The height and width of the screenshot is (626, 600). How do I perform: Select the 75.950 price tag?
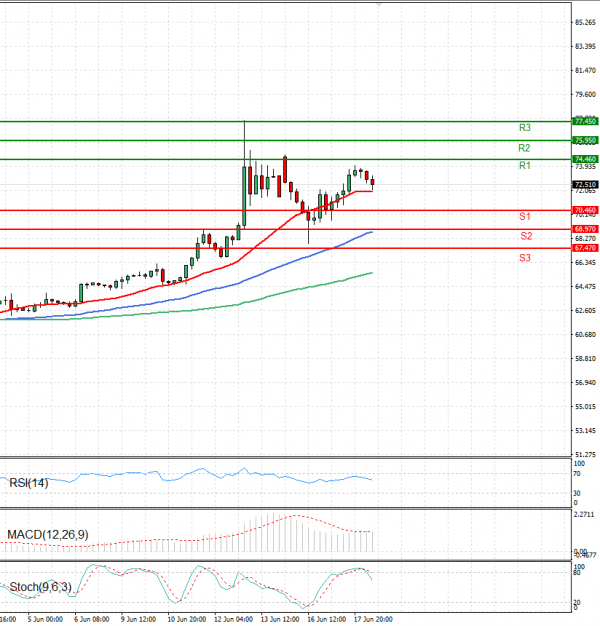(585, 140)
